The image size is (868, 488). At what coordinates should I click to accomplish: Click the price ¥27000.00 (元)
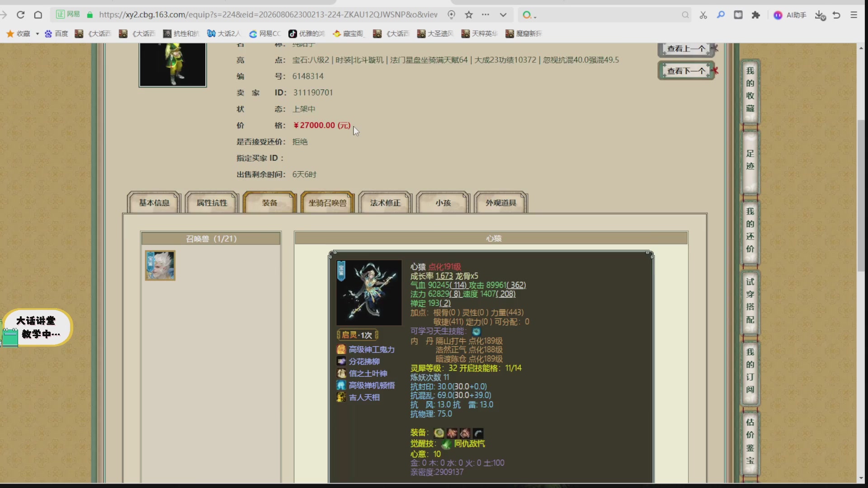click(x=321, y=126)
